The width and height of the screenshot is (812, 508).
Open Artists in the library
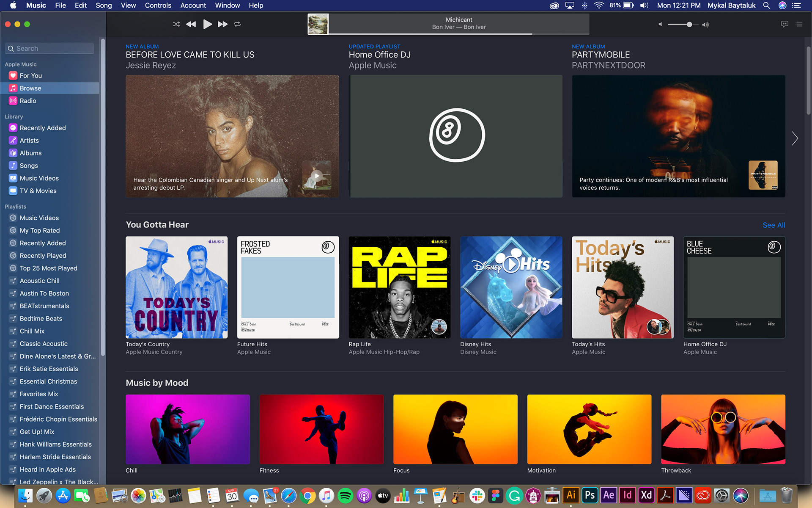tap(49, 141)
